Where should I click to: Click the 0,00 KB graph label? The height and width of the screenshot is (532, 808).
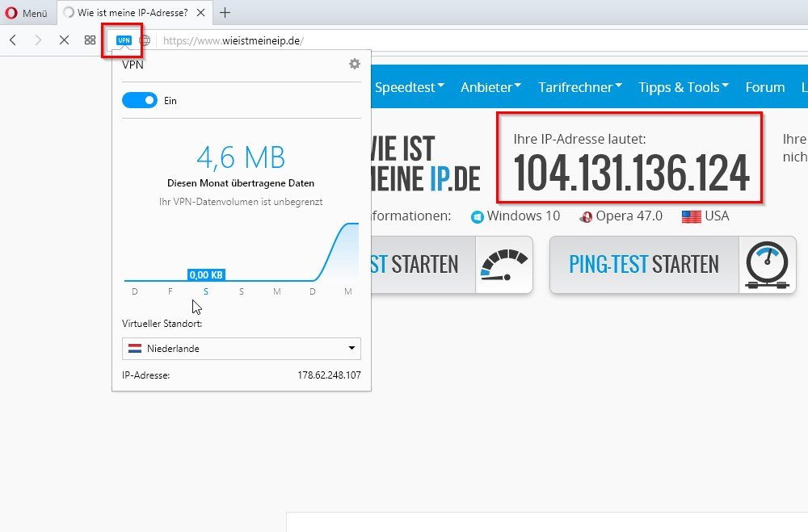(x=206, y=275)
